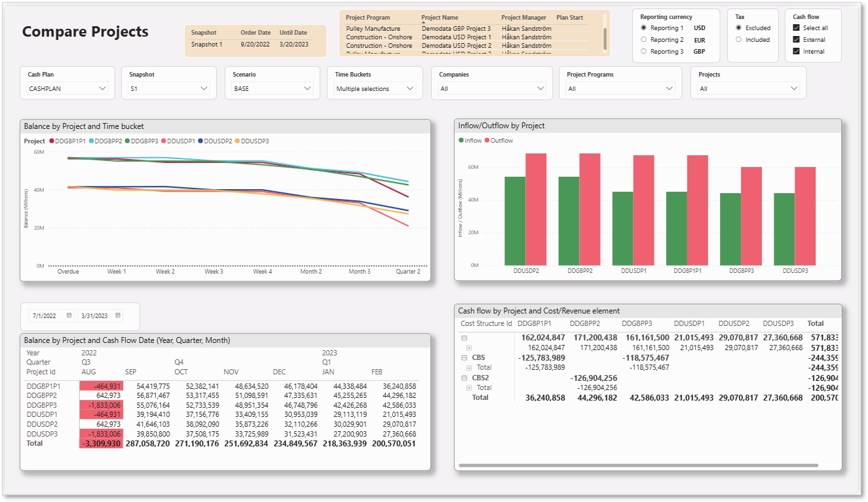Click the cash flow table horizontal scrollbar
The image size is (868, 502).
(639, 465)
